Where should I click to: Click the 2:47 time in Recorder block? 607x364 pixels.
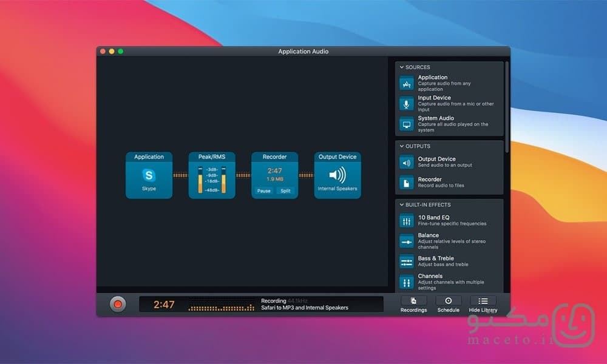pyautogui.click(x=275, y=170)
